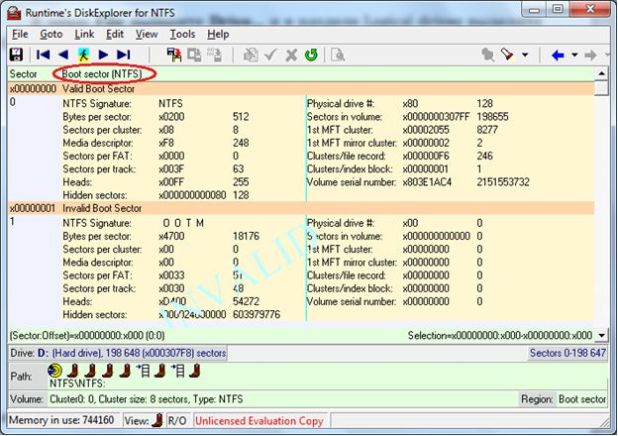Jump to first sector arrow button
Image resolution: width=618 pixels, height=436 pixels.
[x=43, y=54]
